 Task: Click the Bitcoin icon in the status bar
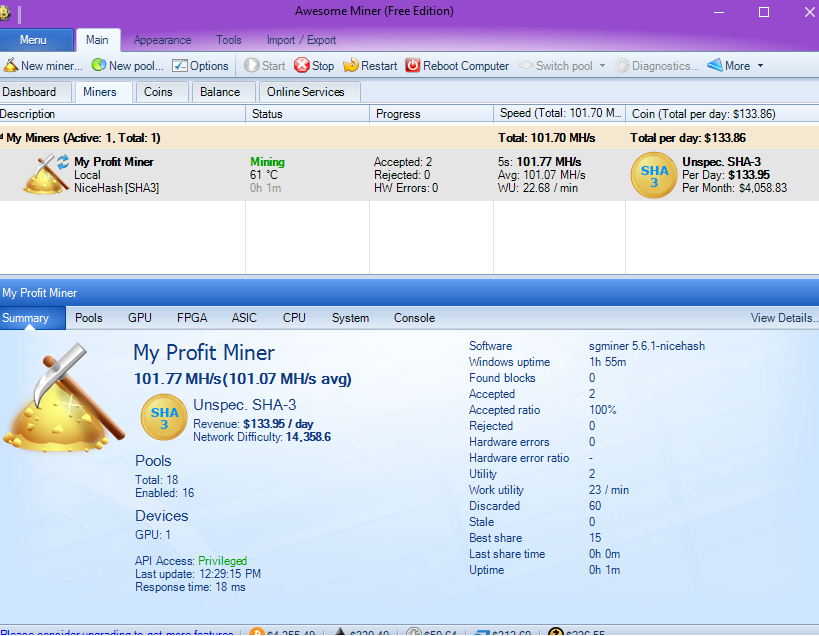(x=256, y=632)
